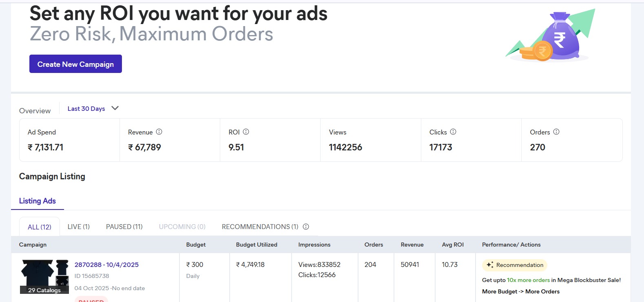Click the sparkle icon in Recommendation badge
644x302 pixels.
click(490, 265)
